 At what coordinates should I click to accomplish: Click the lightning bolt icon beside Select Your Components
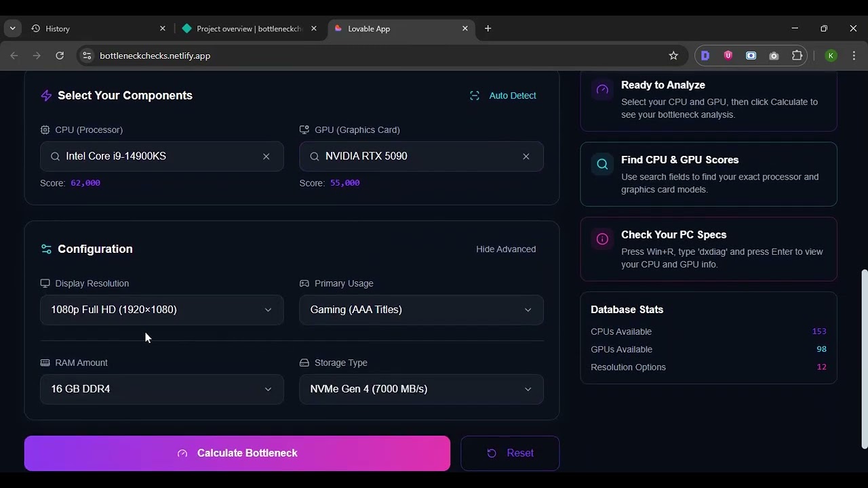pyautogui.click(x=46, y=96)
